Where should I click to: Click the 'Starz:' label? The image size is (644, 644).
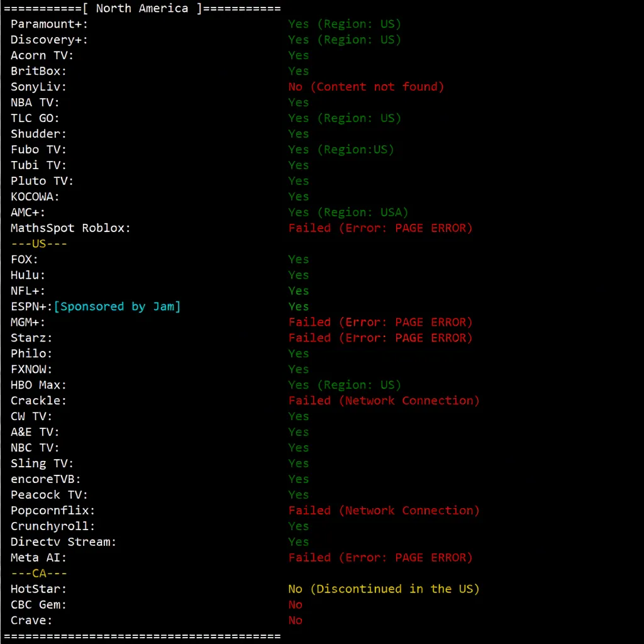pos(31,338)
